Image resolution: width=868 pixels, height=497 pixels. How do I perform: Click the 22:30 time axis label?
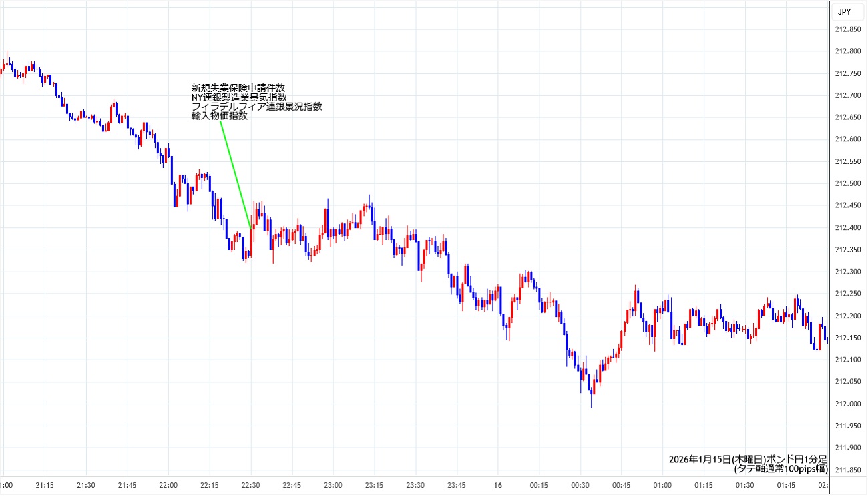[250, 485]
